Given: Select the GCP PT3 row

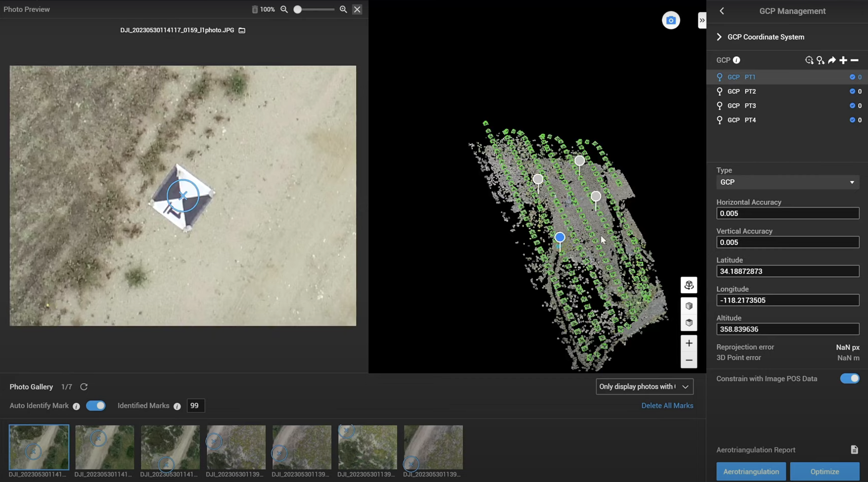Looking at the screenshot, I should point(787,105).
